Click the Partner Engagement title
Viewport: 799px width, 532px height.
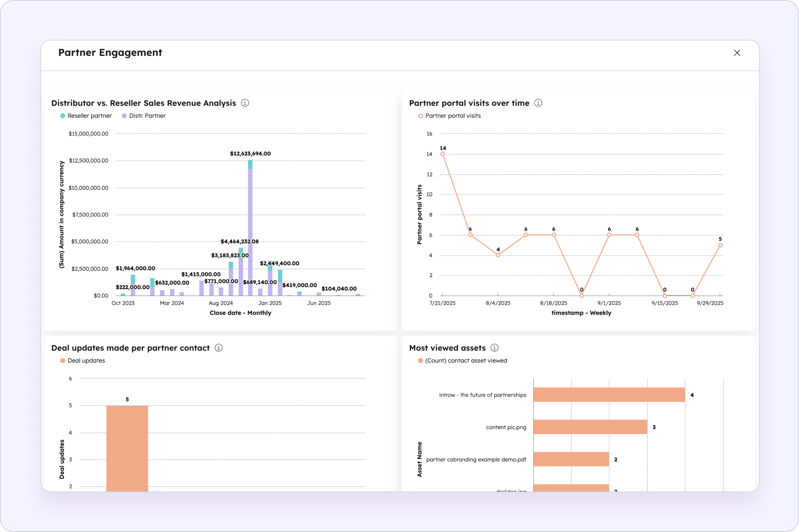[x=110, y=52]
